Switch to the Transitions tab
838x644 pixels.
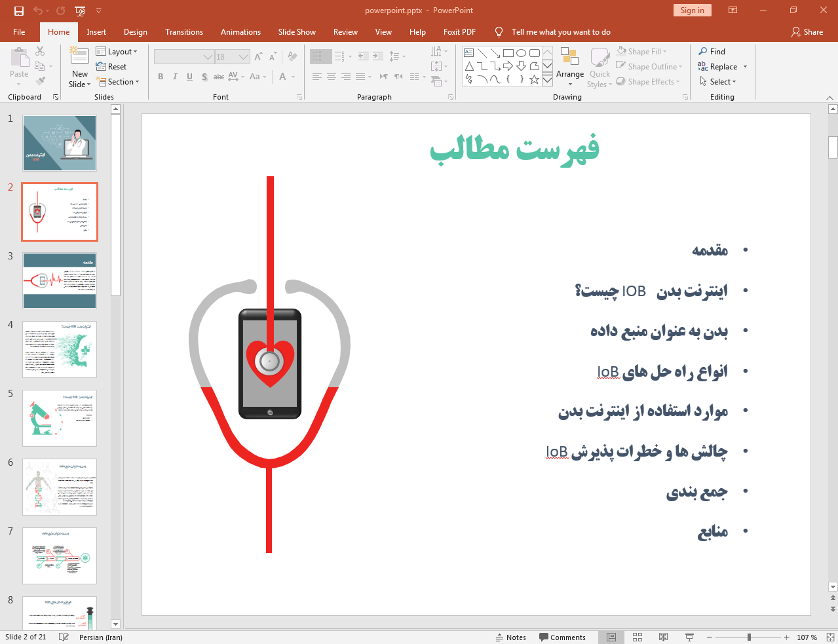[x=183, y=32]
